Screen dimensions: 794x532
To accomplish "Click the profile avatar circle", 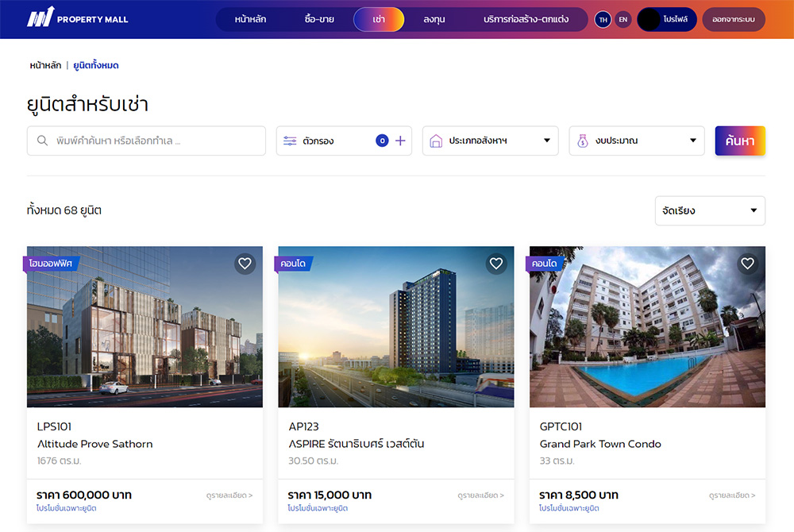I will pos(649,20).
